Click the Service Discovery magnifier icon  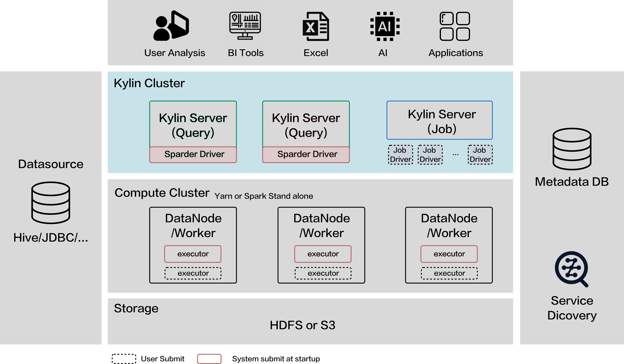[x=572, y=269]
